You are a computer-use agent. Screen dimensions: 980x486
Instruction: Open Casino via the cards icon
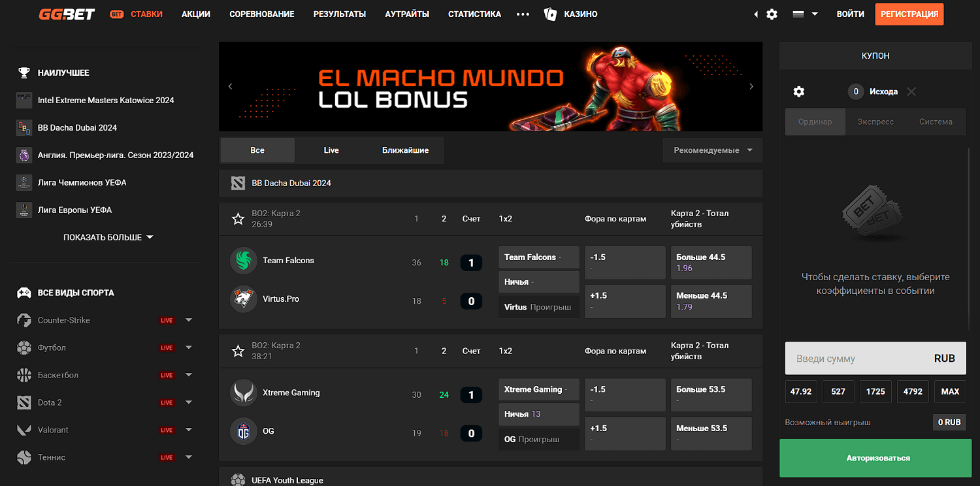(x=550, y=14)
